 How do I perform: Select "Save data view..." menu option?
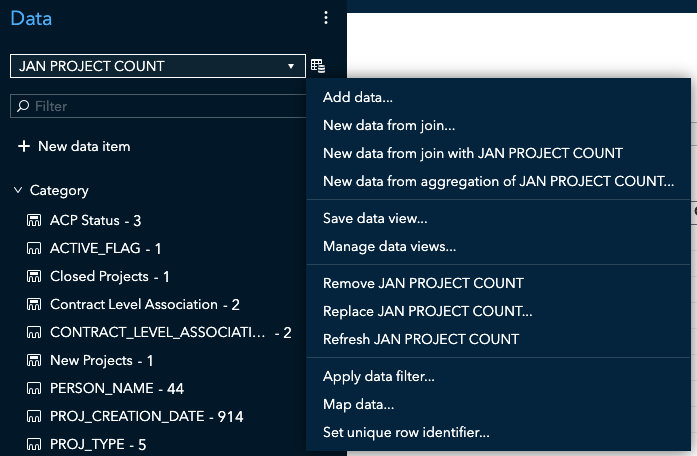(375, 218)
